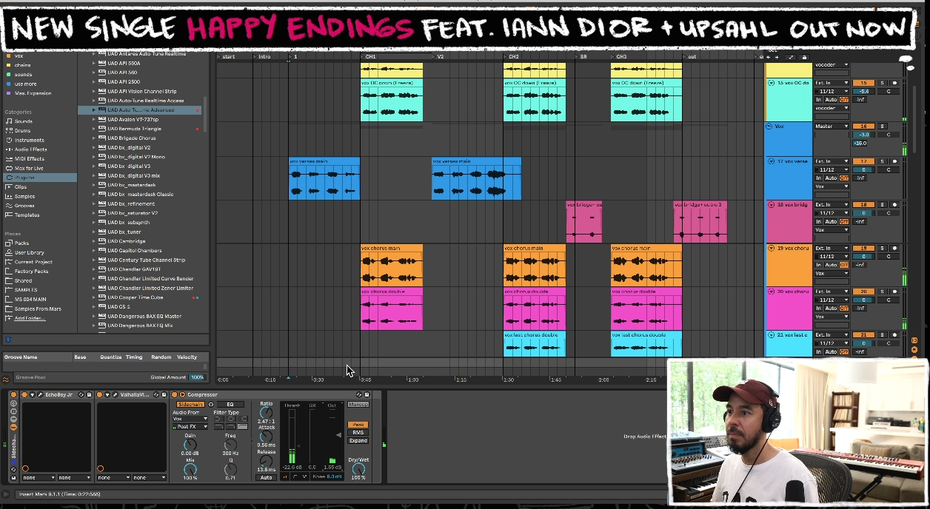Click the Add Folder link
Screen dimensions: 930x509
[x=28, y=319]
